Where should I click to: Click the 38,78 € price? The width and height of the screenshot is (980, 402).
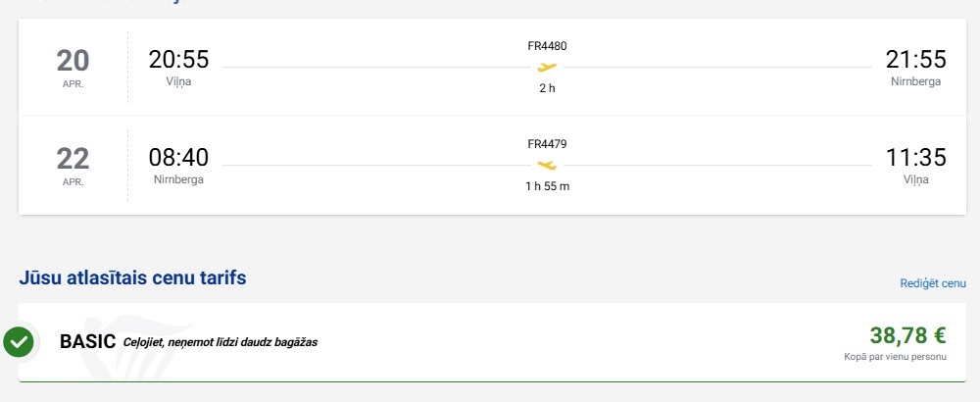pos(907,336)
